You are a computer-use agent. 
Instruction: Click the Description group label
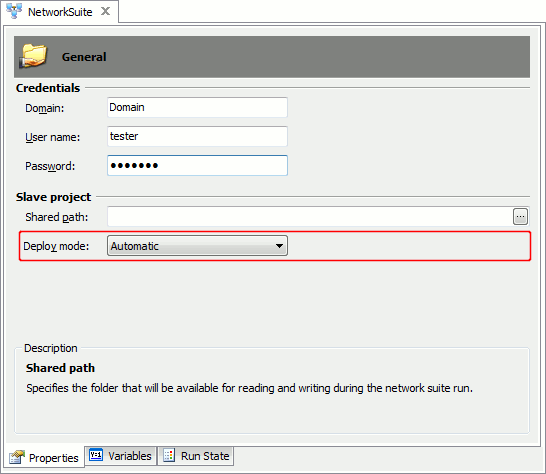click(x=51, y=348)
